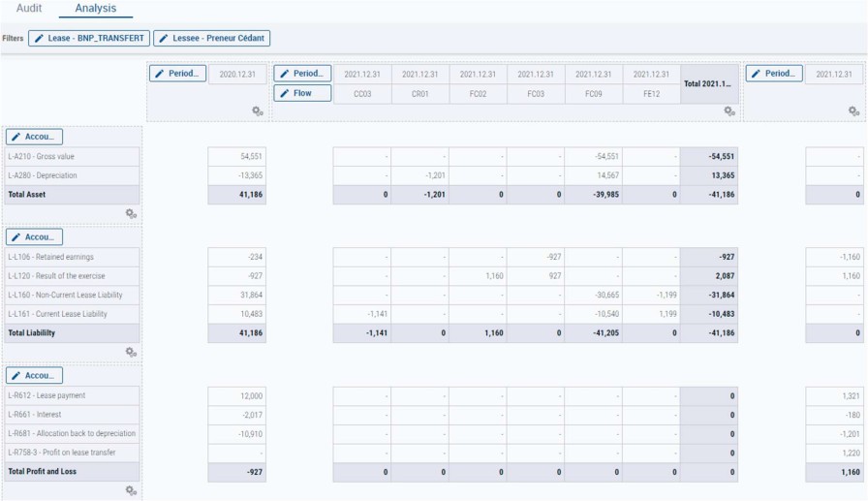
Task: Click the 14,567 Depreciation cell under FC09
Action: pyautogui.click(x=594, y=175)
